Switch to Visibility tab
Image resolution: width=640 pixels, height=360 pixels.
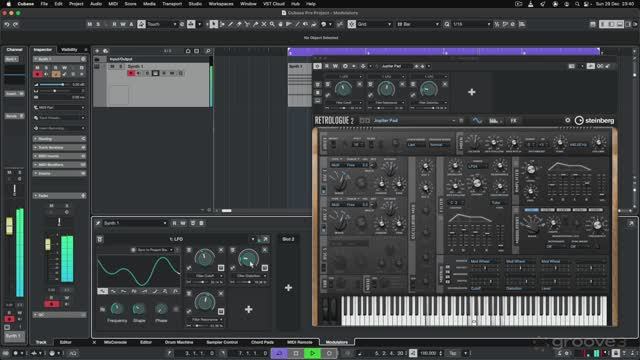[69, 50]
